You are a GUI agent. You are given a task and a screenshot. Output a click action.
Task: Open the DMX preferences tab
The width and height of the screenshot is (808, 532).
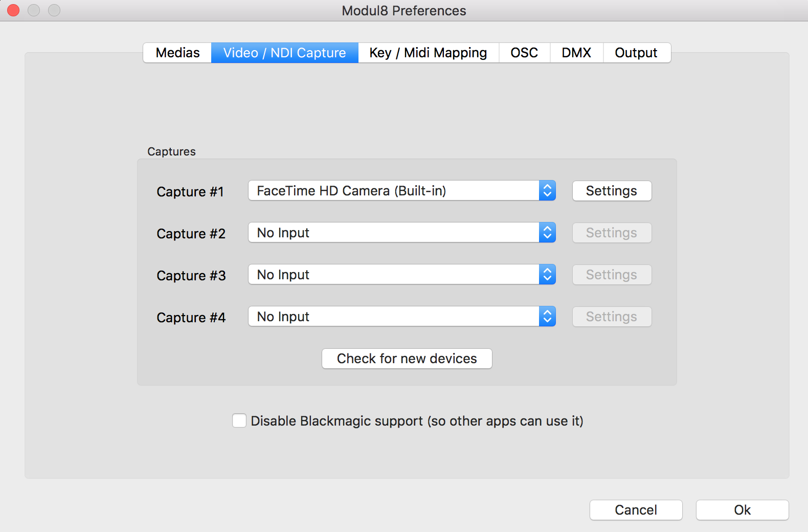click(576, 53)
